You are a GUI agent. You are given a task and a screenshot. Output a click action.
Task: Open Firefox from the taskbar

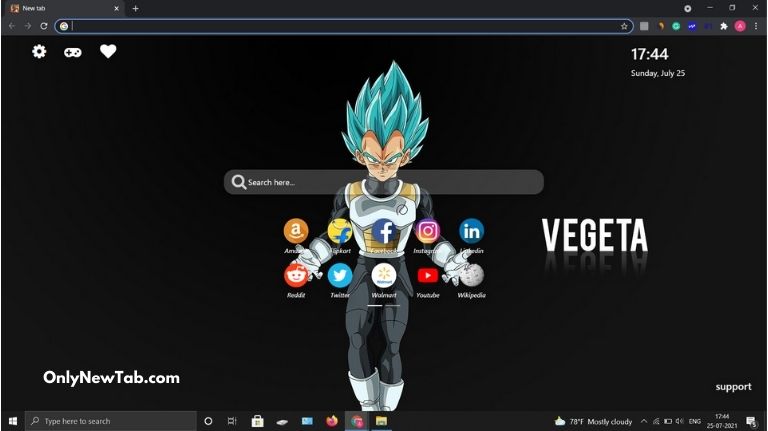(332, 421)
